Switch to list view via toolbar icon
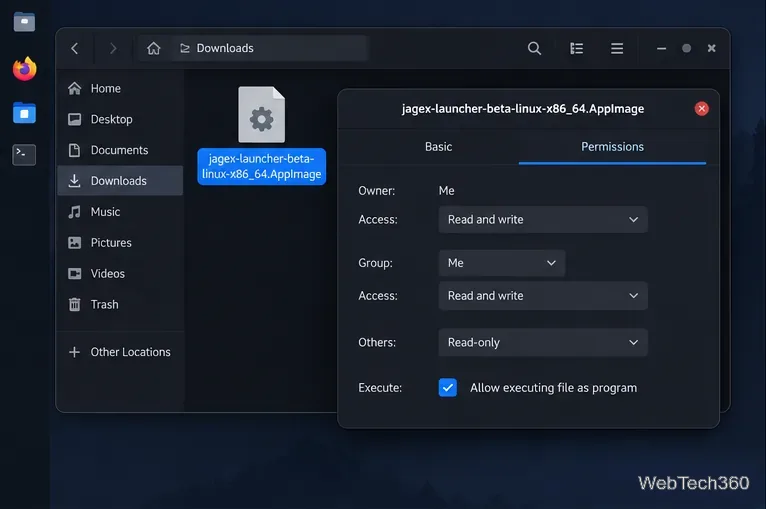 (x=576, y=48)
